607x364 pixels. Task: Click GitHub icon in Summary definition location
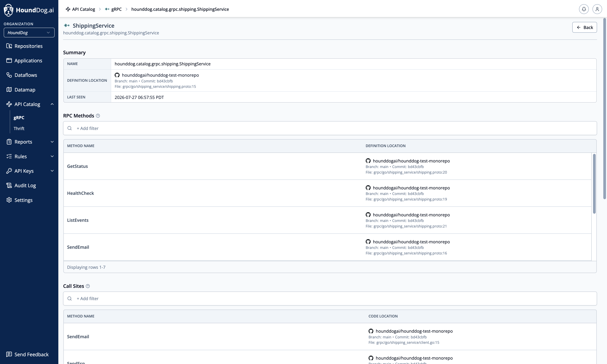pyautogui.click(x=117, y=75)
